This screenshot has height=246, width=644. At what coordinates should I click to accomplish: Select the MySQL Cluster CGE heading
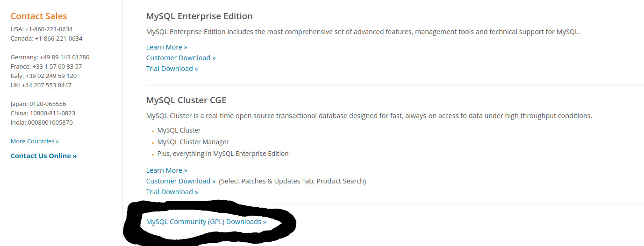[186, 100]
